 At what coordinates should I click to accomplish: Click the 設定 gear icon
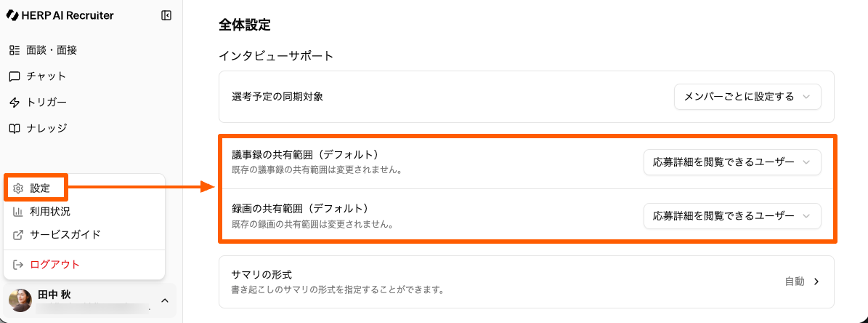coord(19,188)
